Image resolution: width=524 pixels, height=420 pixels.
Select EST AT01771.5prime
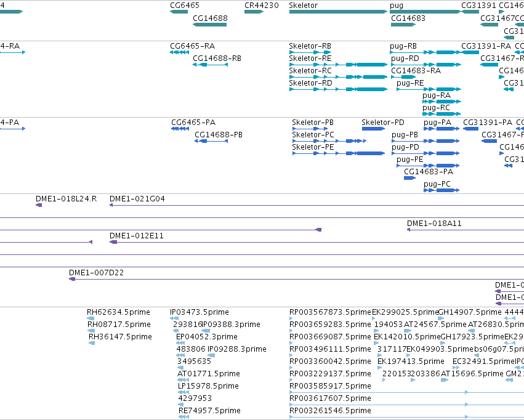(x=183, y=380)
